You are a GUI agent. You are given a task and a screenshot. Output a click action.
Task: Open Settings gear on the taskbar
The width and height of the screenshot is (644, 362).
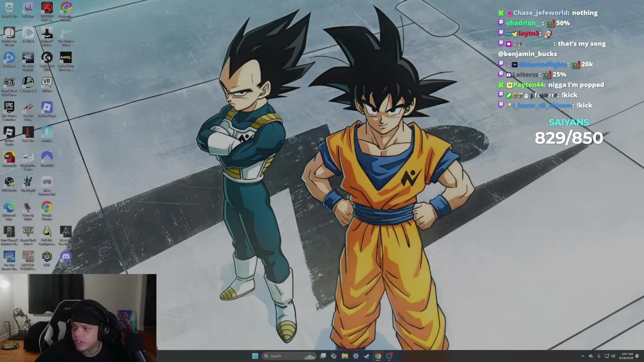tap(356, 356)
